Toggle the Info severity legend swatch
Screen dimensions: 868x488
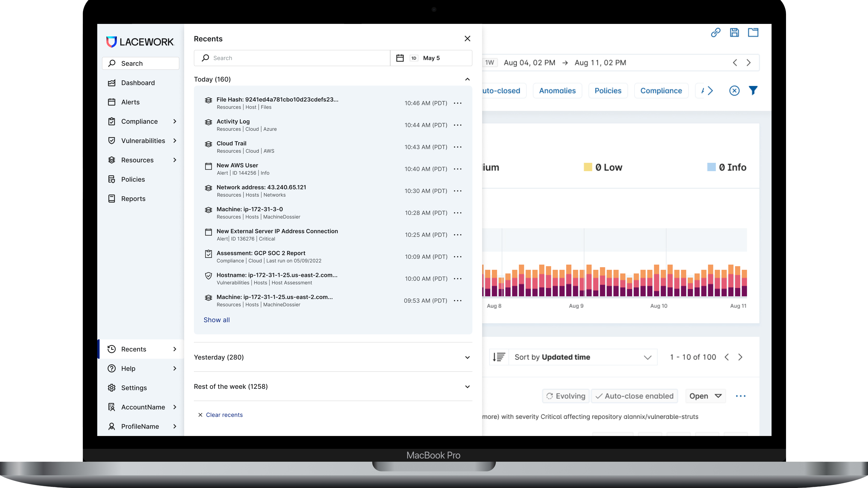tap(711, 167)
